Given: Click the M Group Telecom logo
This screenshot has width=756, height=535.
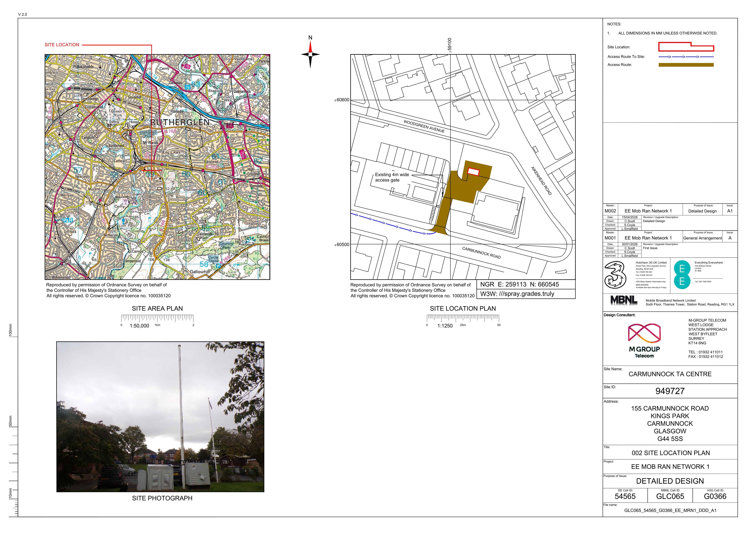Looking at the screenshot, I should tap(644, 341).
